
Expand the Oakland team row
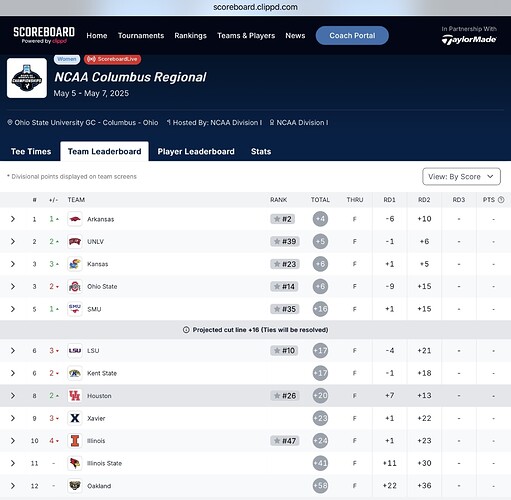click(x=13, y=486)
